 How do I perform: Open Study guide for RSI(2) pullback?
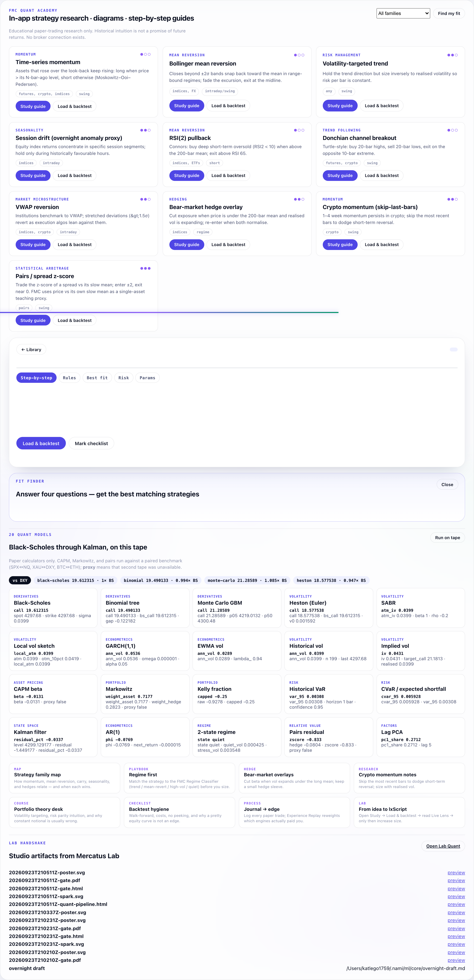pos(187,175)
